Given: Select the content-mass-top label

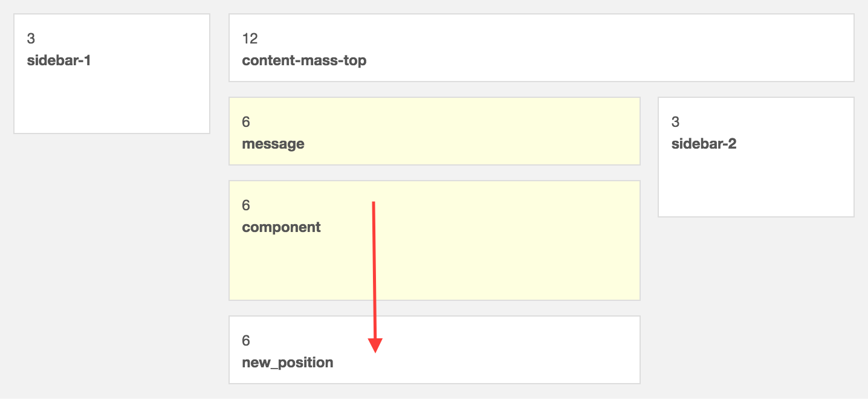Looking at the screenshot, I should point(304,60).
